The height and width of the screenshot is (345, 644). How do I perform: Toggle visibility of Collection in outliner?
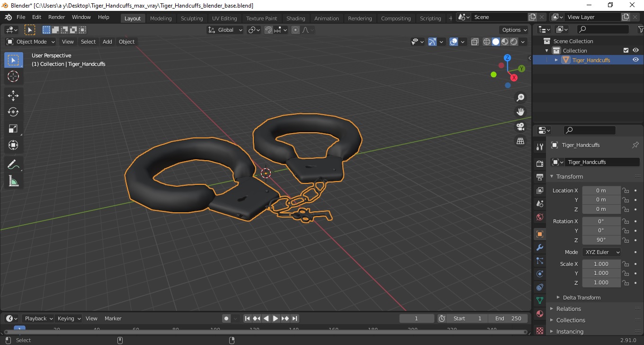635,50
